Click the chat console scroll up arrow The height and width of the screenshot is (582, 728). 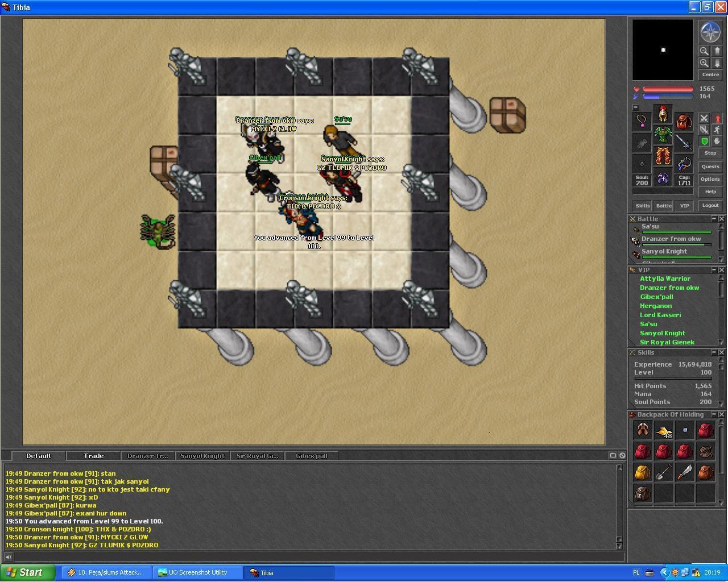(x=619, y=468)
